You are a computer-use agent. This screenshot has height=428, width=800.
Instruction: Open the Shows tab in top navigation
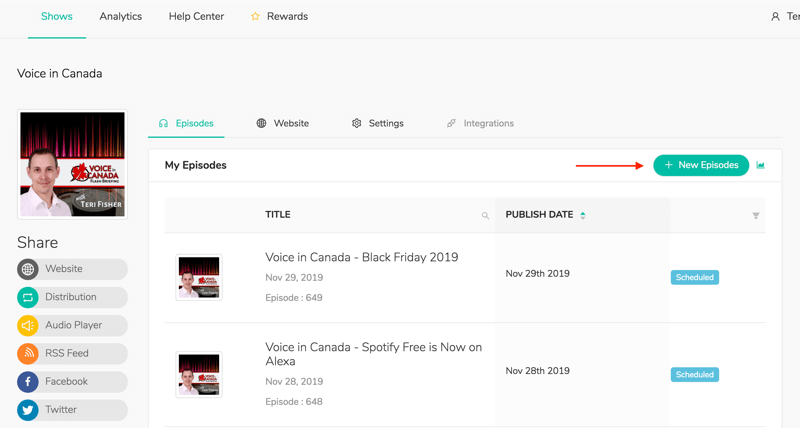57,16
